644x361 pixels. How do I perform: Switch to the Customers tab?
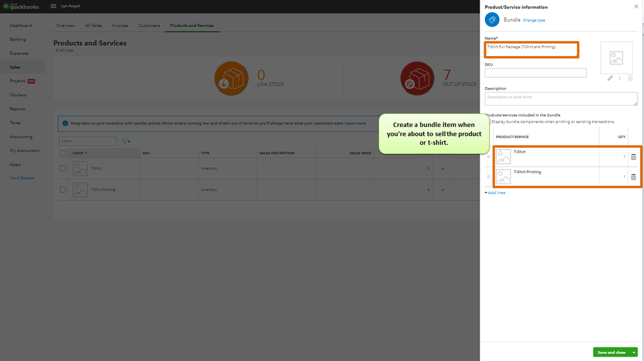click(149, 25)
